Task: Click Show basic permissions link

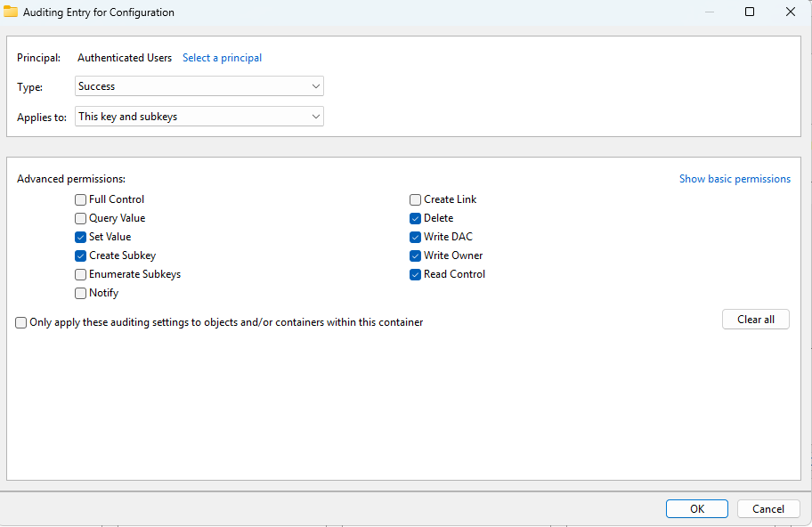Action: point(735,179)
